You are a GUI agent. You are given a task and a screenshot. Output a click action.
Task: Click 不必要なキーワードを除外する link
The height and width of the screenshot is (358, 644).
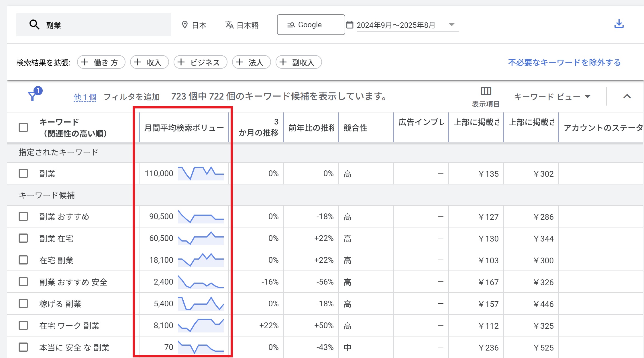pos(564,62)
